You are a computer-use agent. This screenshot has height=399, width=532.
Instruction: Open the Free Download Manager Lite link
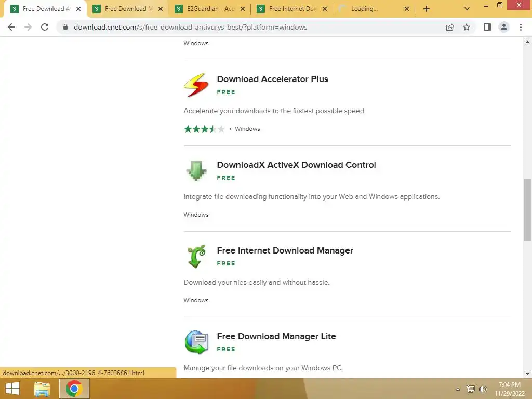[x=276, y=336]
